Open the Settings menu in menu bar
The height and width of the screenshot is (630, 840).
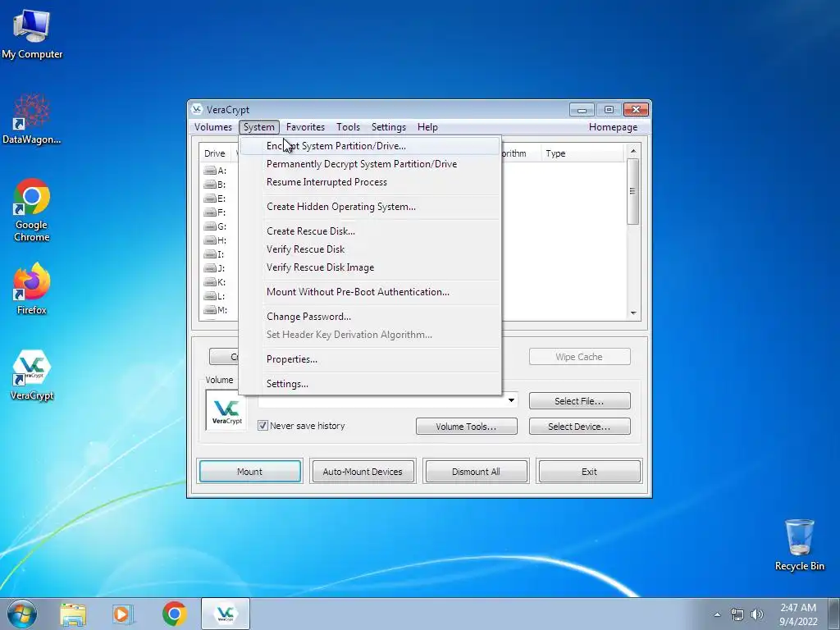388,127
